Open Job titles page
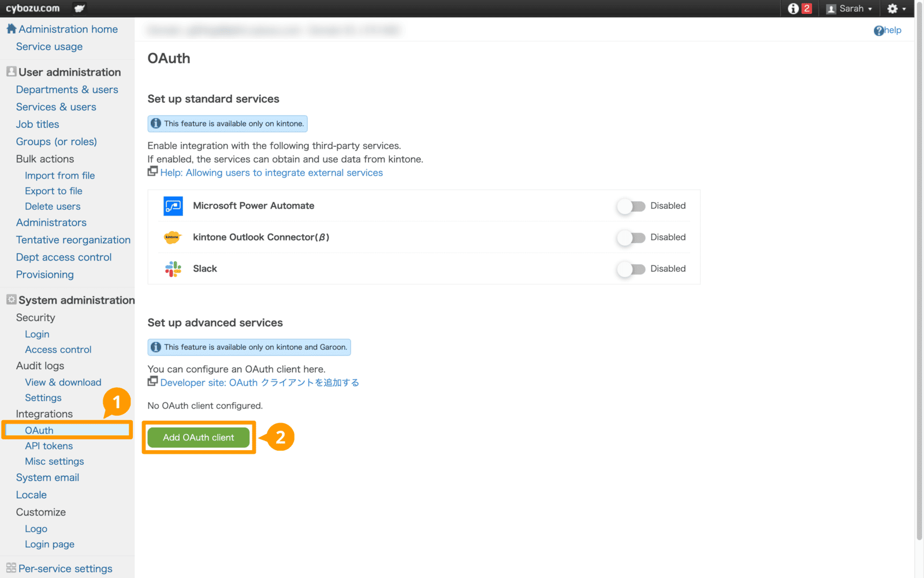924x578 pixels. point(38,124)
